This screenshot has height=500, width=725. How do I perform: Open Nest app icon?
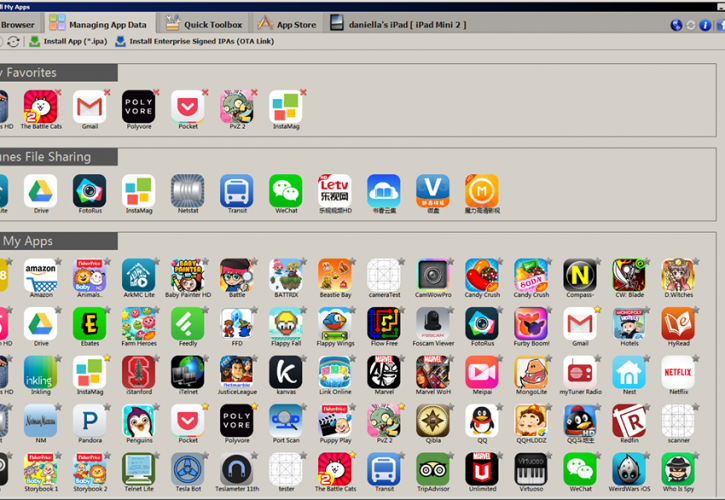(x=629, y=372)
